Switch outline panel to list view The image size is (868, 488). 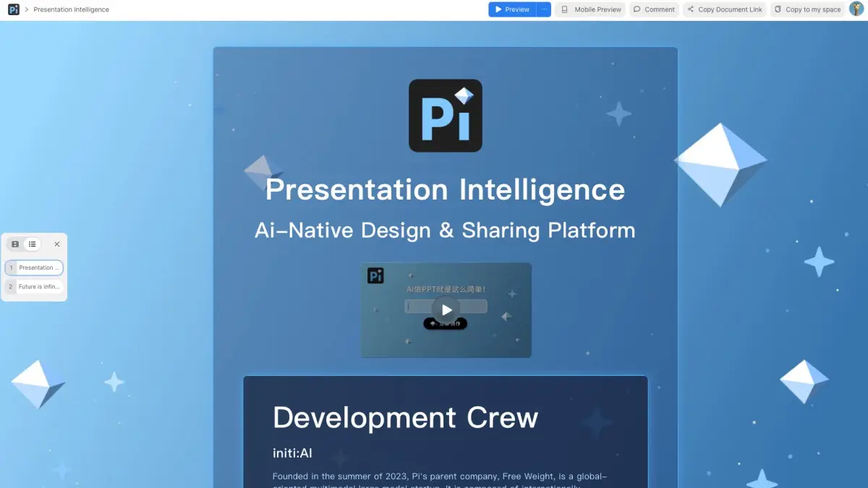33,244
